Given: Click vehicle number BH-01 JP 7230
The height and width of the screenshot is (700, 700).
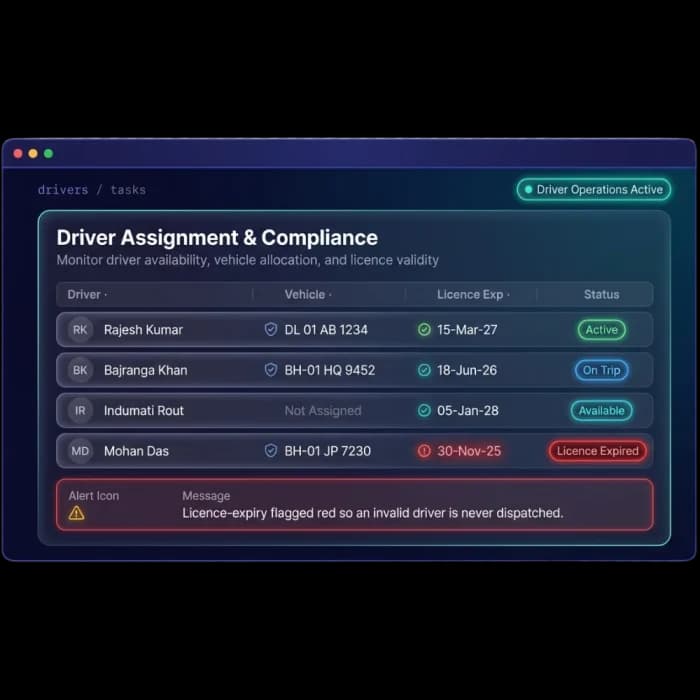Looking at the screenshot, I should (327, 451).
